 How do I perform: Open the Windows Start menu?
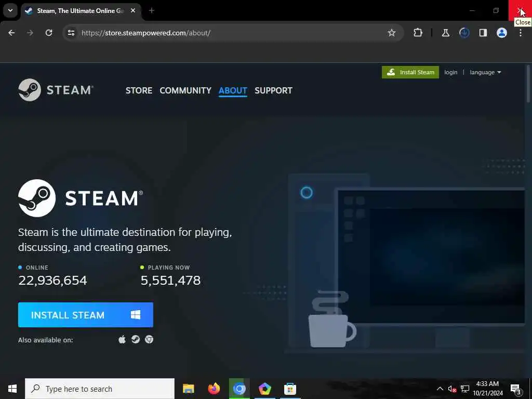[x=12, y=389]
